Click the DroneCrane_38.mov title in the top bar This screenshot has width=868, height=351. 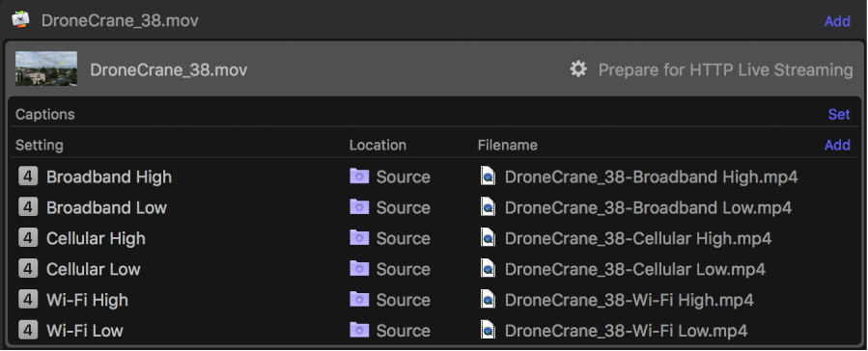click(x=120, y=20)
